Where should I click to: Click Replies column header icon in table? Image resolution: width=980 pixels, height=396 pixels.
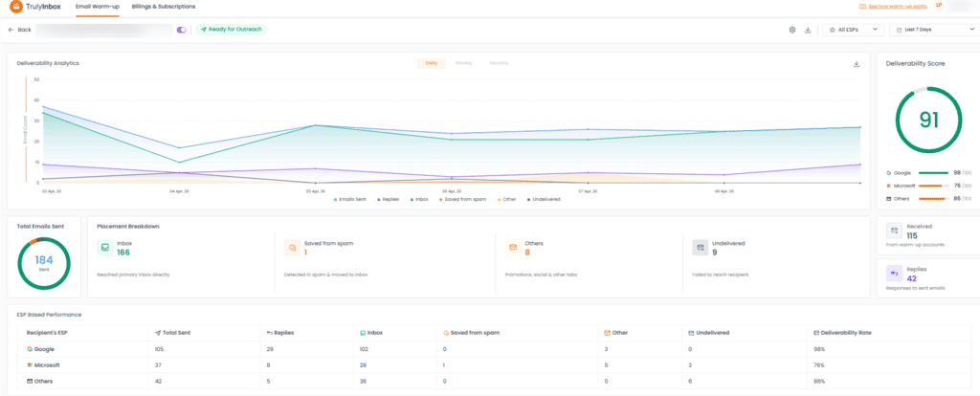(x=270, y=333)
